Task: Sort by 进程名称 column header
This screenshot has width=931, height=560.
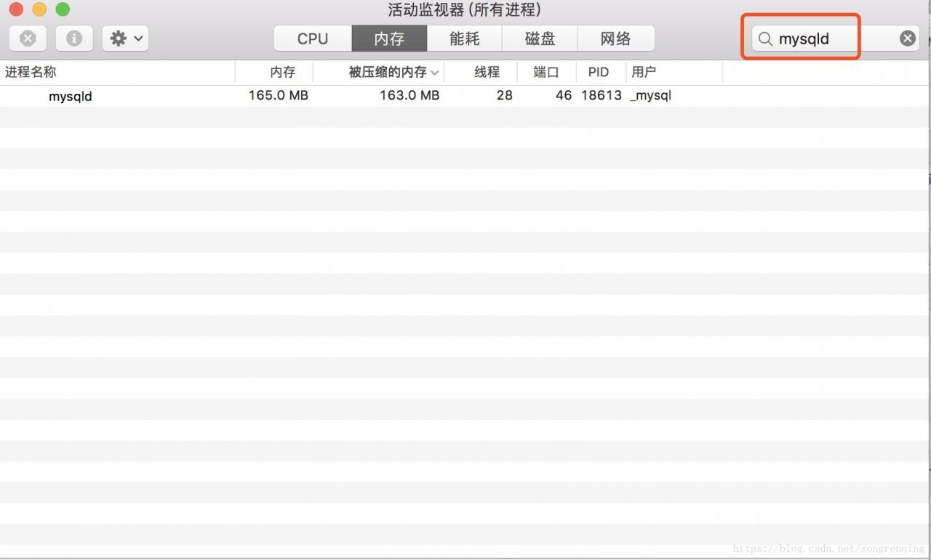Action: 31,72
